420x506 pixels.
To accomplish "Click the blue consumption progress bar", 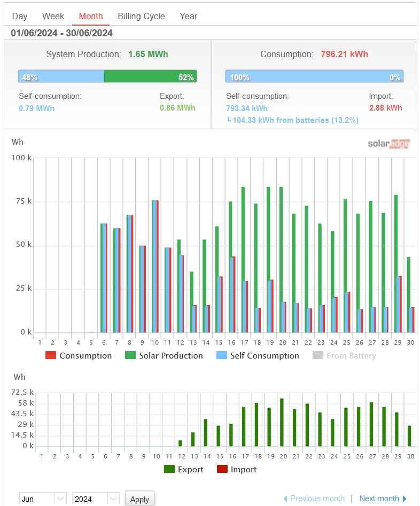I will click(x=314, y=76).
